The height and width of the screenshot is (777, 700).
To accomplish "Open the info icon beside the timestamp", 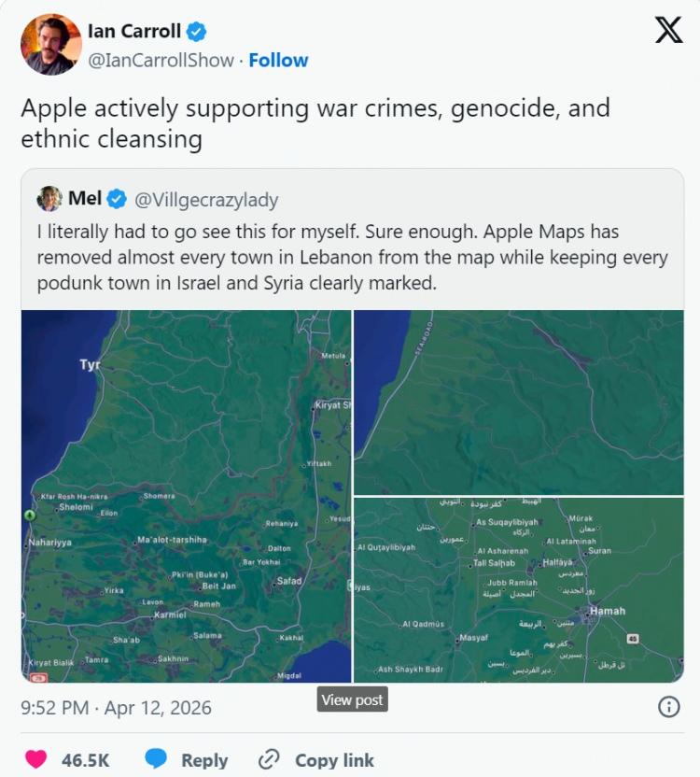I will [669, 707].
